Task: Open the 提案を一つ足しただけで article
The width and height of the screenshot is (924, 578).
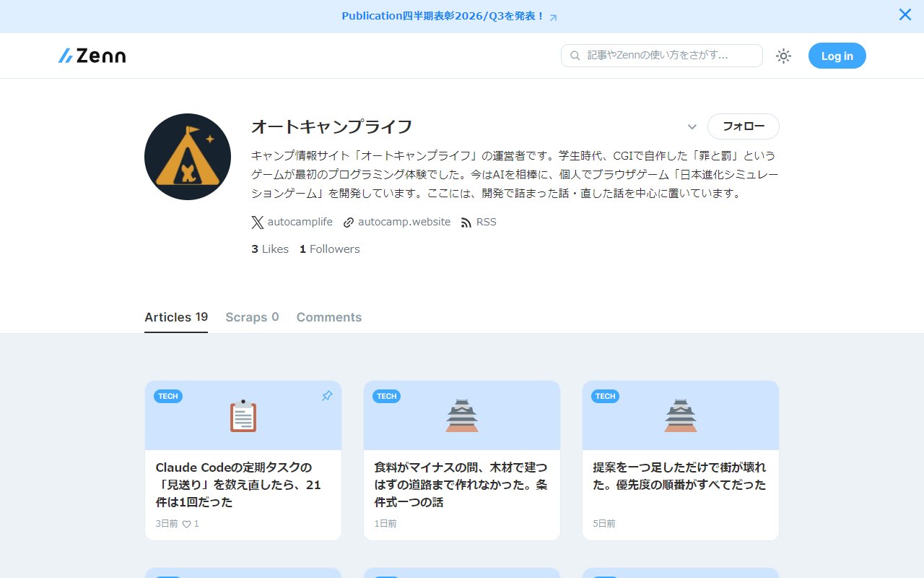Action: pyautogui.click(x=679, y=476)
